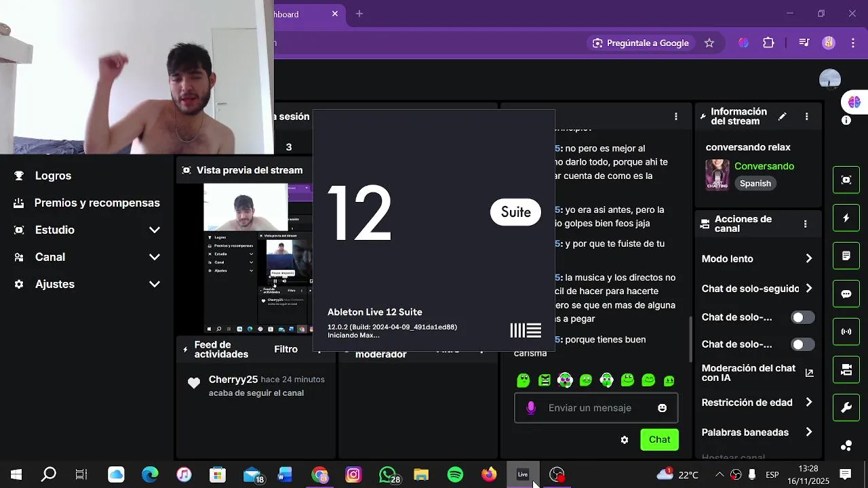Open Ableton Live from the taskbar
The height and width of the screenshot is (488, 868).
[x=523, y=474]
